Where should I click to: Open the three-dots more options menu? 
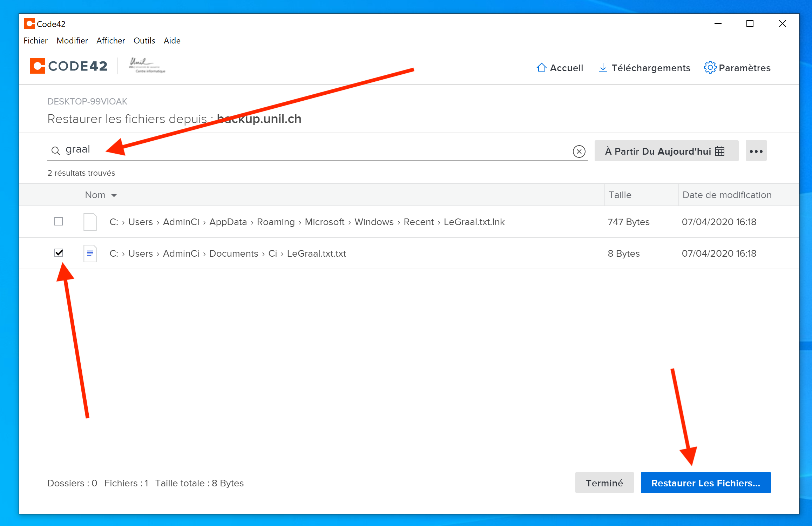point(756,151)
